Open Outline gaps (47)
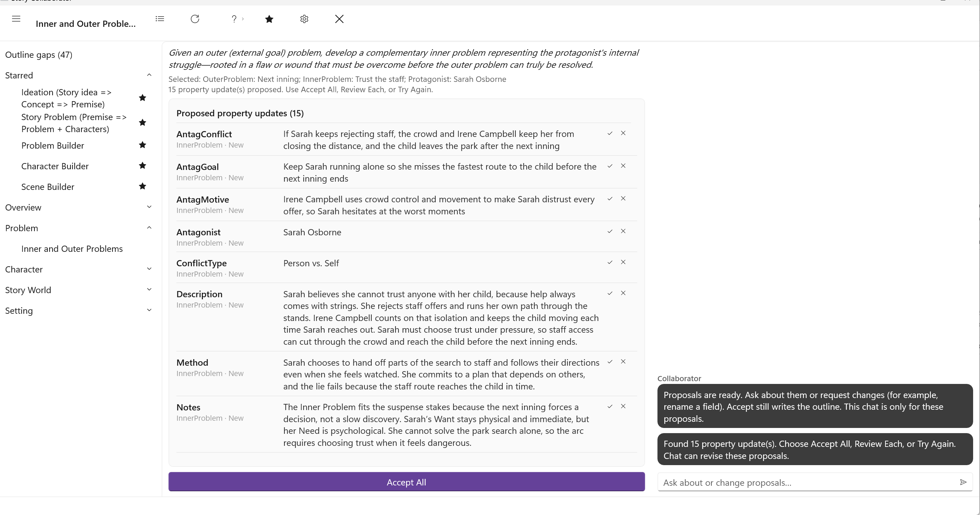Image resolution: width=980 pixels, height=515 pixels. [x=39, y=55]
